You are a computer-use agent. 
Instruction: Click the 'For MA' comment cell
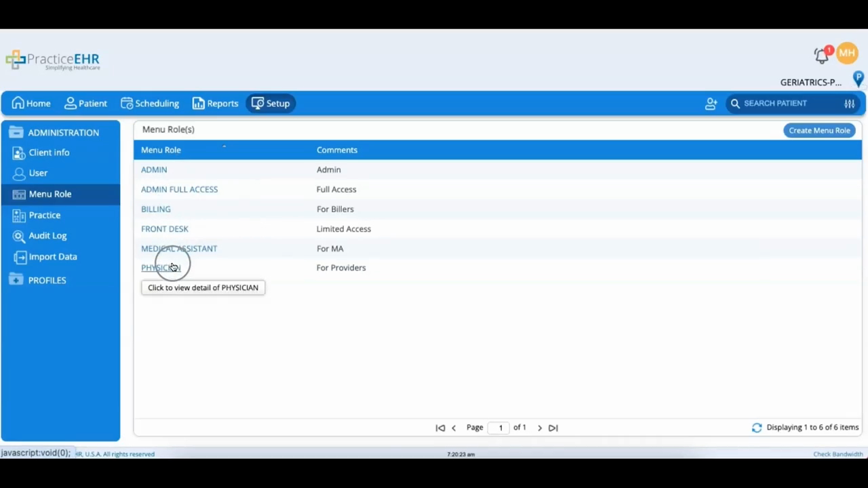[330, 248]
